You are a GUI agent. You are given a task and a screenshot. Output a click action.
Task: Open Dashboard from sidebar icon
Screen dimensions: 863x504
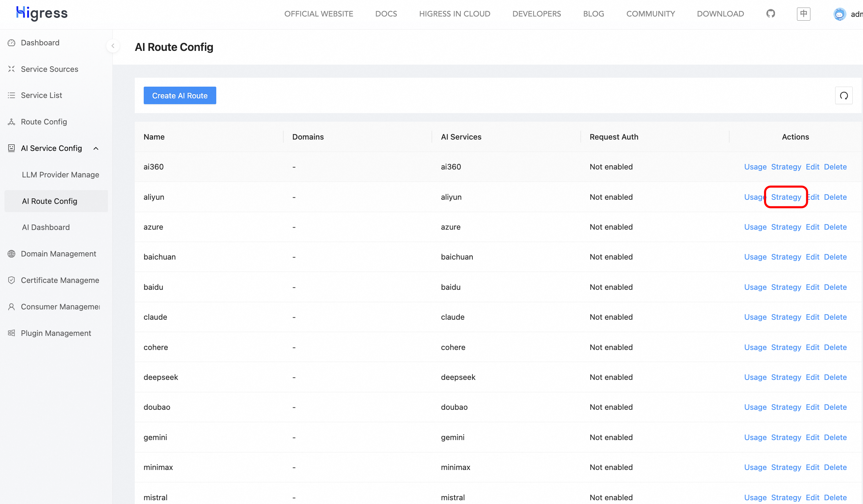click(12, 43)
